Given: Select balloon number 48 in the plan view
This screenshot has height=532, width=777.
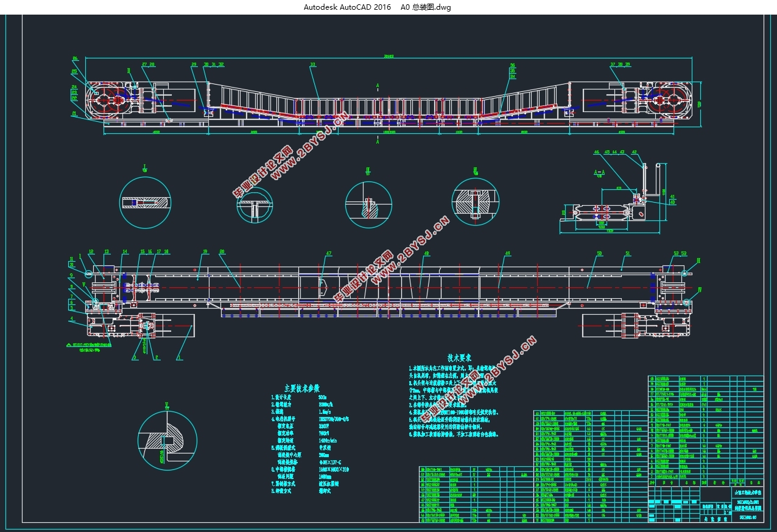Looking at the screenshot, I should tap(426, 253).
